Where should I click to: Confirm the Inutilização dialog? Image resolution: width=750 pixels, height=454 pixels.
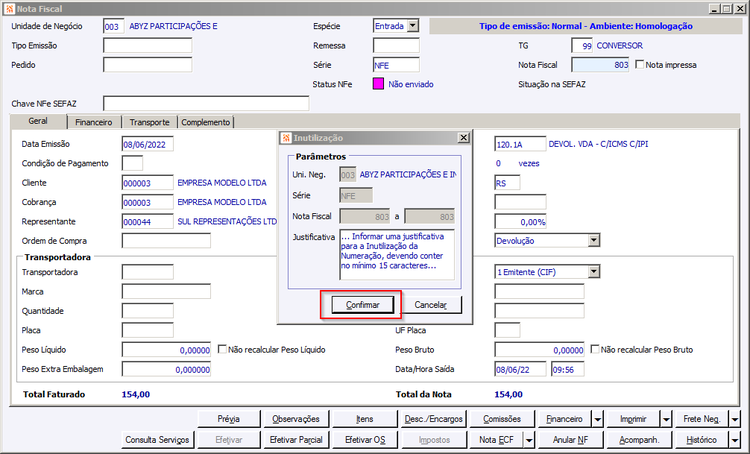coord(363,305)
